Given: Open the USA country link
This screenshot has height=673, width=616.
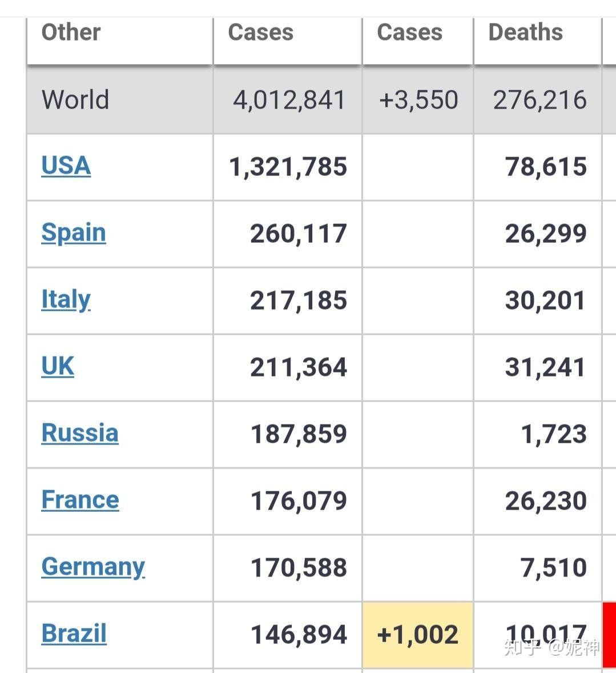Looking at the screenshot, I should coord(66,166).
